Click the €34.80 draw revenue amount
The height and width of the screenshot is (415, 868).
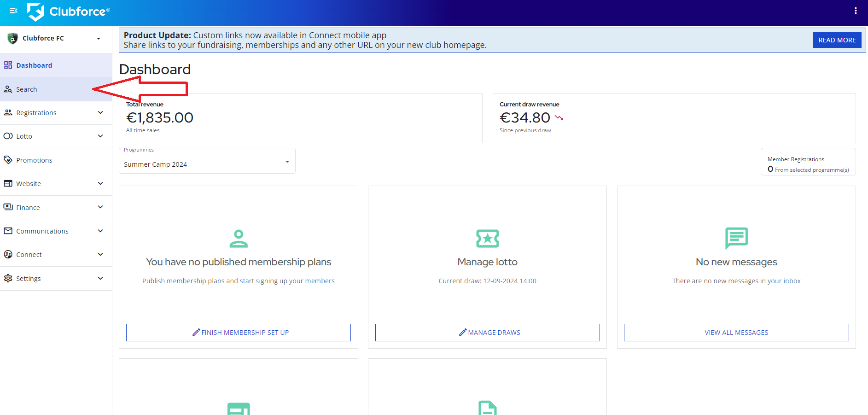pos(525,118)
